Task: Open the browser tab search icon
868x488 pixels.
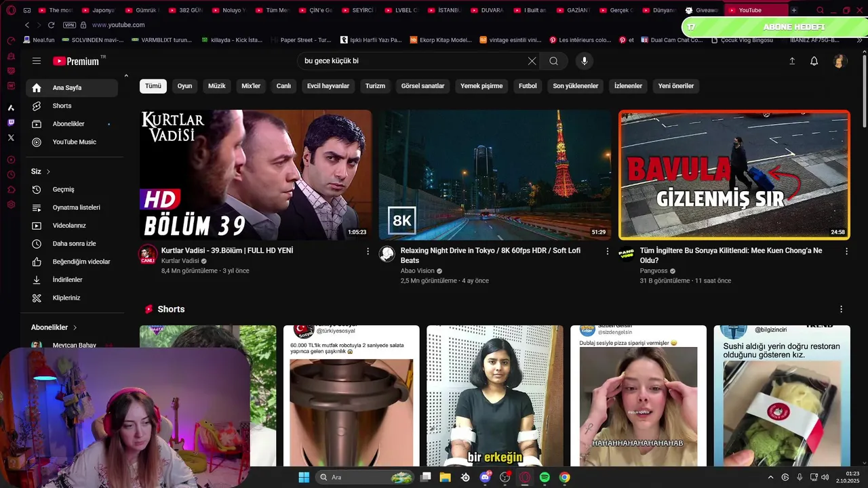Action: coord(820,10)
